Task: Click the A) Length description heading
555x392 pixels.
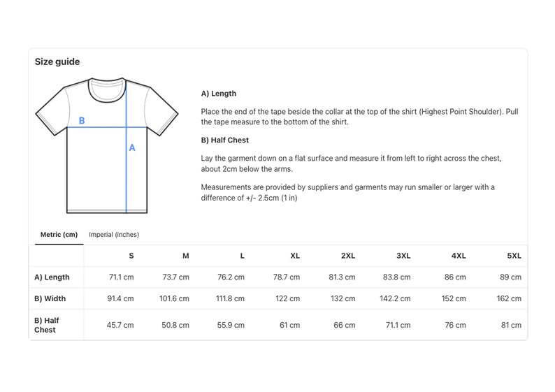Action: [x=218, y=94]
